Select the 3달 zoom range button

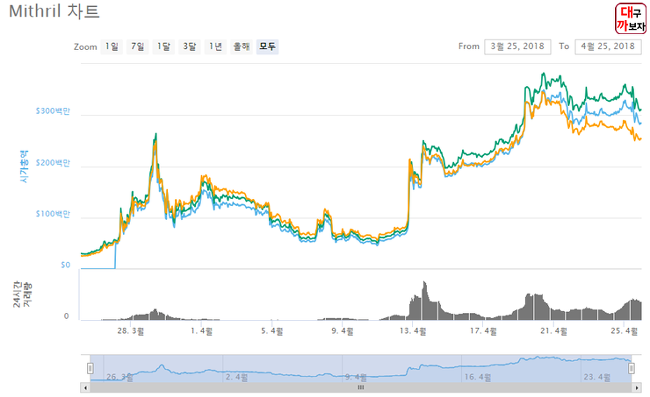[x=189, y=47]
